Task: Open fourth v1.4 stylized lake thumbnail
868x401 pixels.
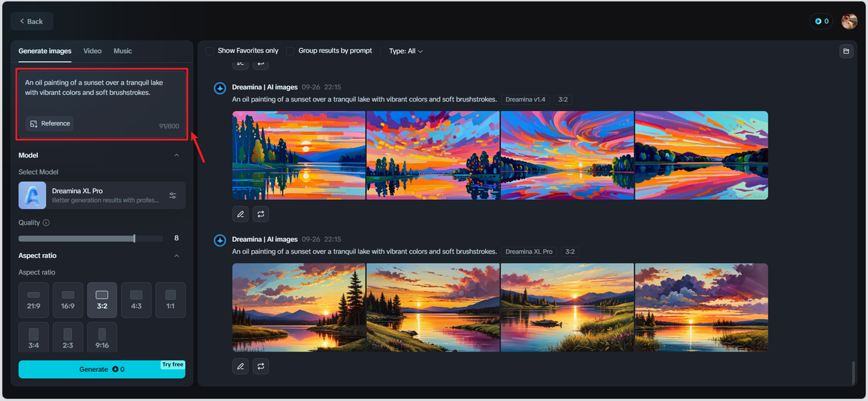Action: (702, 155)
